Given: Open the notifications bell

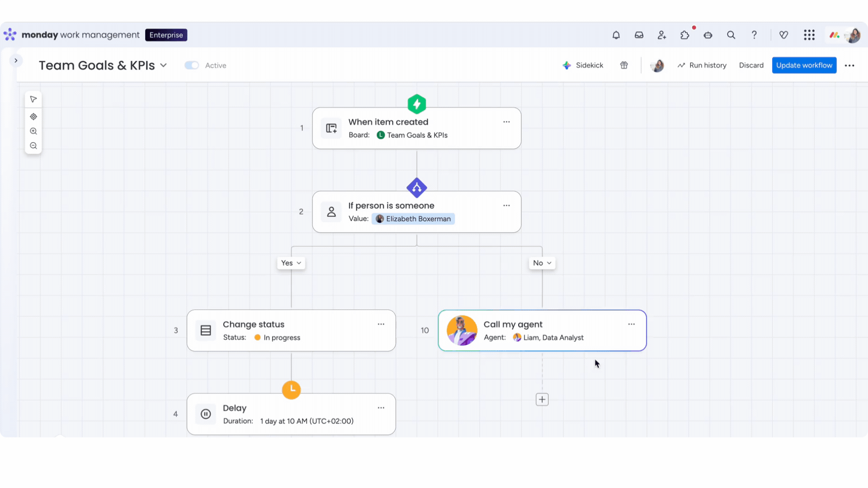Looking at the screenshot, I should pyautogui.click(x=616, y=35).
